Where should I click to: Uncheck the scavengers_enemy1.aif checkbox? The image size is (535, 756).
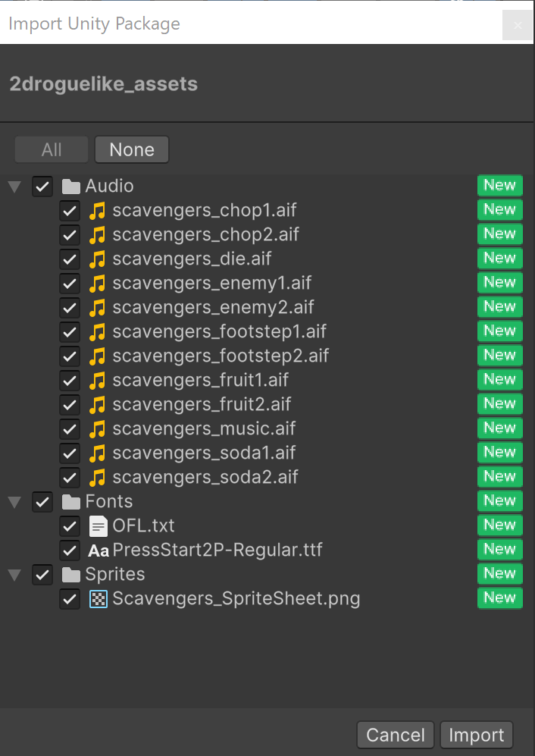tap(70, 284)
